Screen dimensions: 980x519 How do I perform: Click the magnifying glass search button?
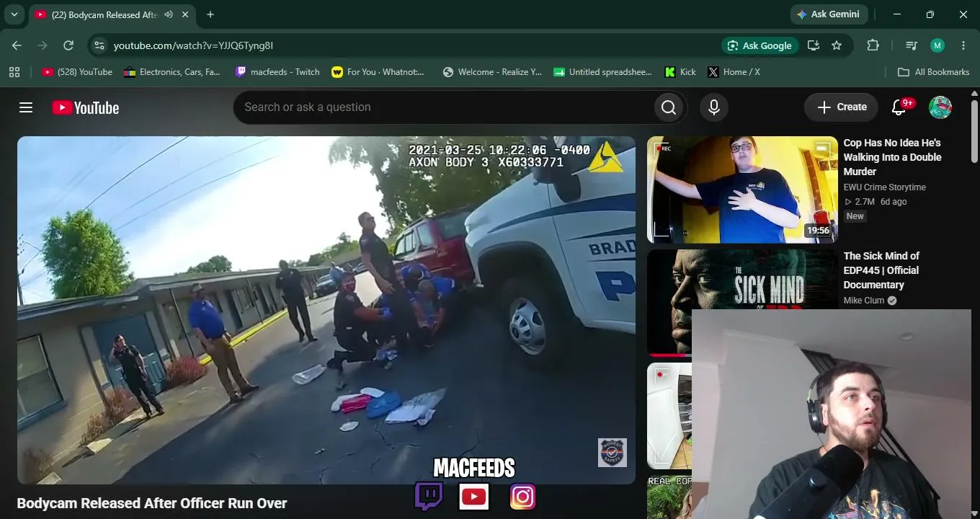click(x=669, y=107)
